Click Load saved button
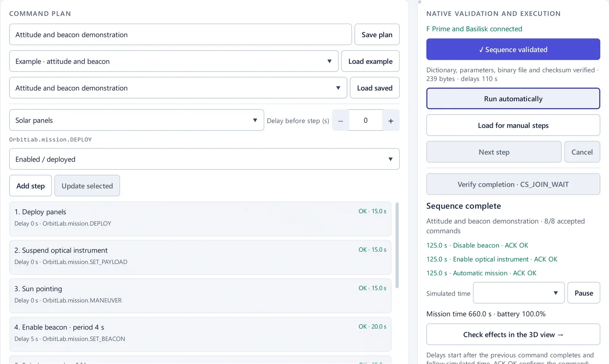Viewport: 609px width, 364px height. click(375, 88)
